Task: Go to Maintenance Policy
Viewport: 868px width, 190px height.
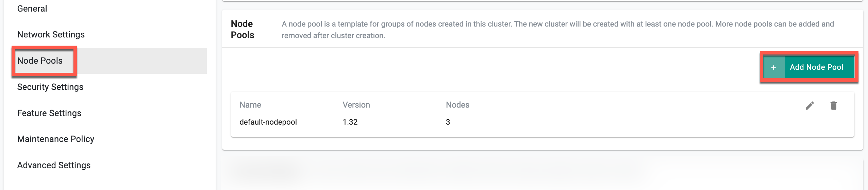Action: click(x=56, y=139)
